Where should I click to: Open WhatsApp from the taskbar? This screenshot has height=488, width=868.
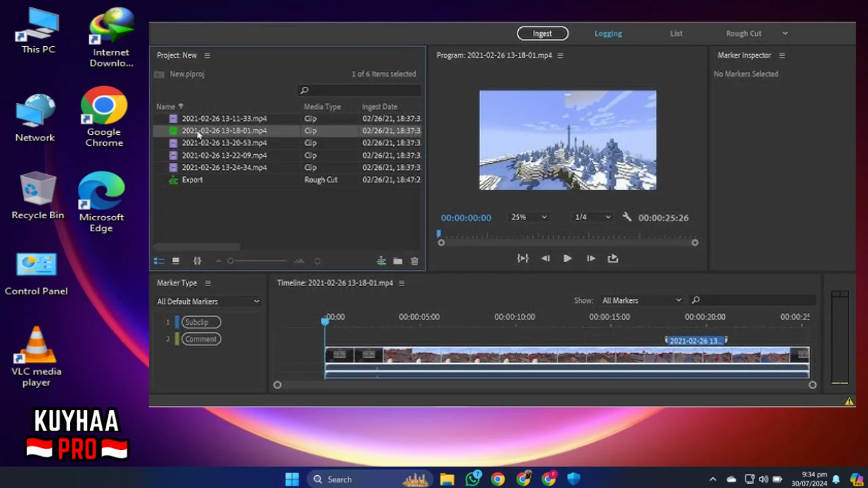click(473, 479)
